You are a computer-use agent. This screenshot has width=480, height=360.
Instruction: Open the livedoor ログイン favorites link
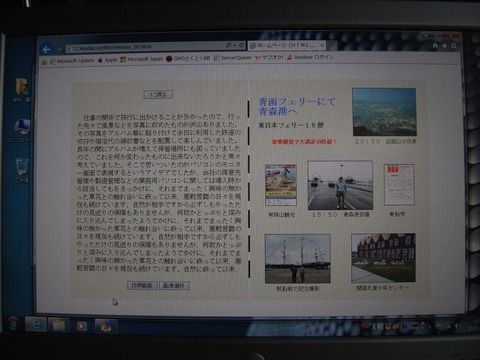pos(310,57)
